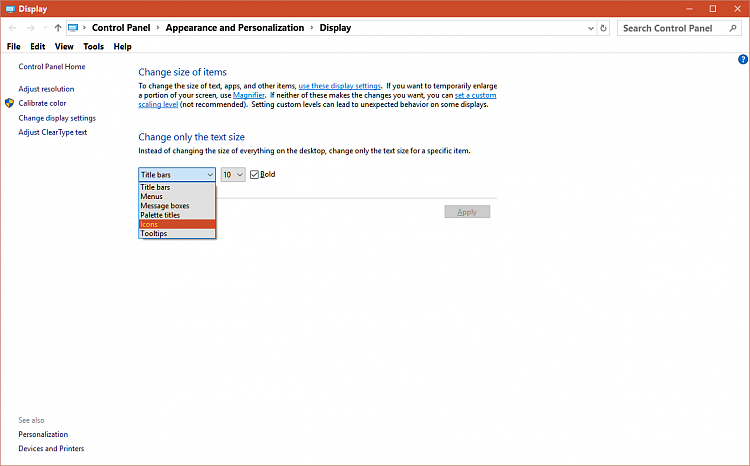Open Adjust resolution link
Viewport: 750px width, 466px height.
(x=46, y=89)
